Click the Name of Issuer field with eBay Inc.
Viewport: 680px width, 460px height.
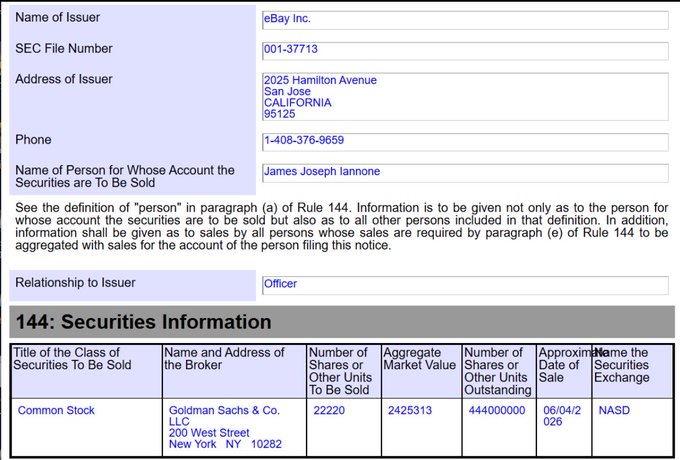coord(465,20)
